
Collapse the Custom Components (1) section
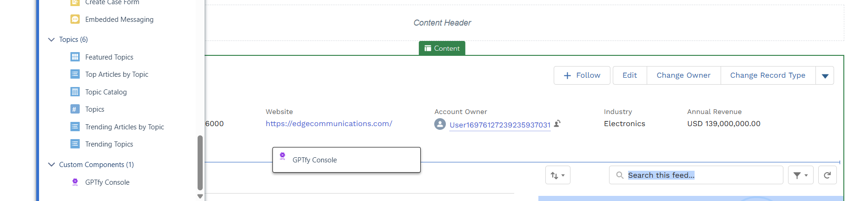(52, 164)
